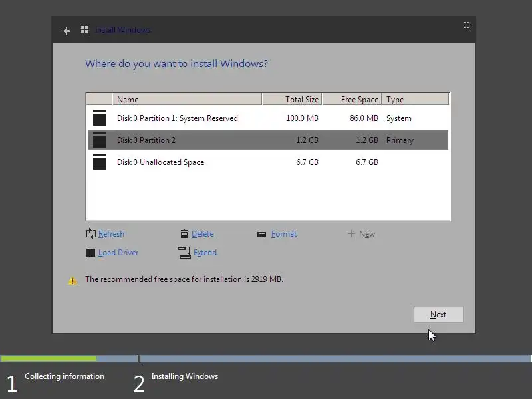Viewport: 532px width, 399px height.
Task: Select the Disk 0 Partition 2 row
Action: [x=268, y=140]
